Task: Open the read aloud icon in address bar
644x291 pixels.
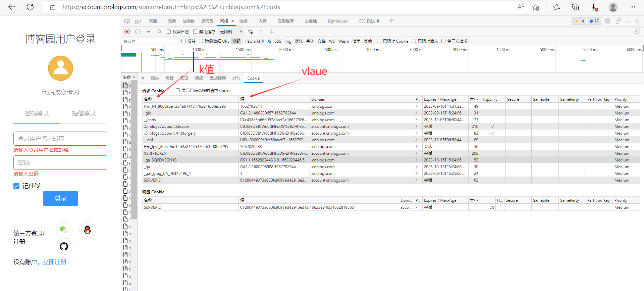Action: tap(520, 7)
